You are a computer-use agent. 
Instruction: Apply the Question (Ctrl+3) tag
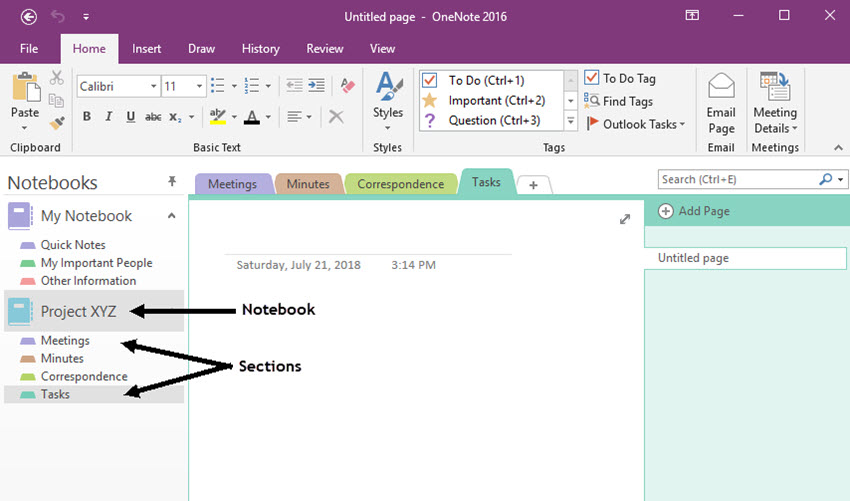[492, 120]
